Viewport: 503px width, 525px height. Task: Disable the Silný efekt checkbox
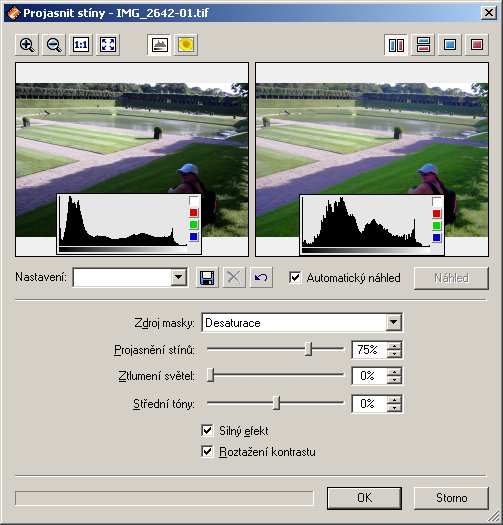(x=207, y=430)
